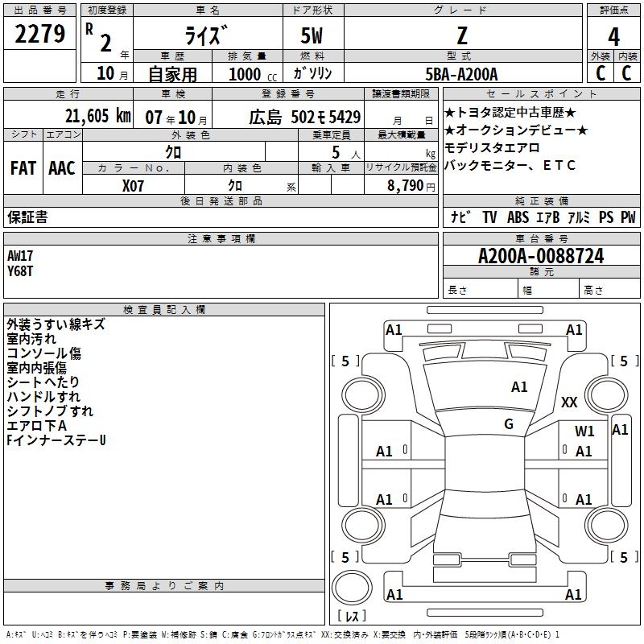Select inspector note シフトノブすれ
The height and width of the screenshot is (644, 644).
pos(50,411)
